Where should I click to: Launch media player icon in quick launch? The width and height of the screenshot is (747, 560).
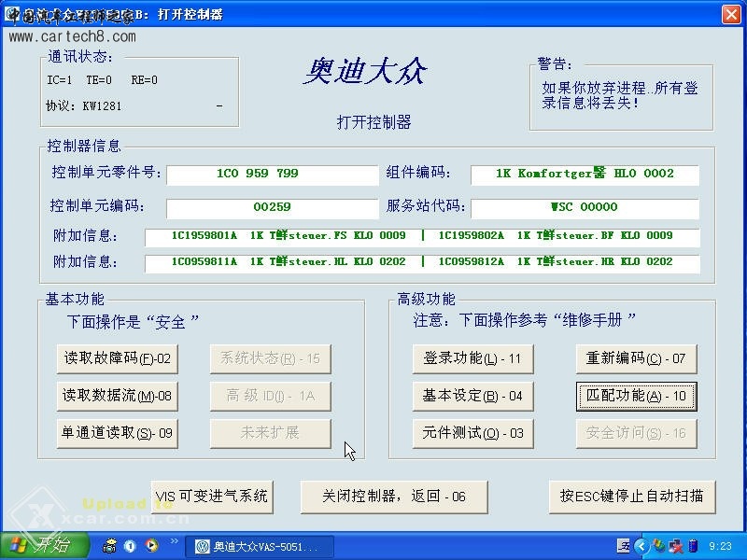click(151, 546)
